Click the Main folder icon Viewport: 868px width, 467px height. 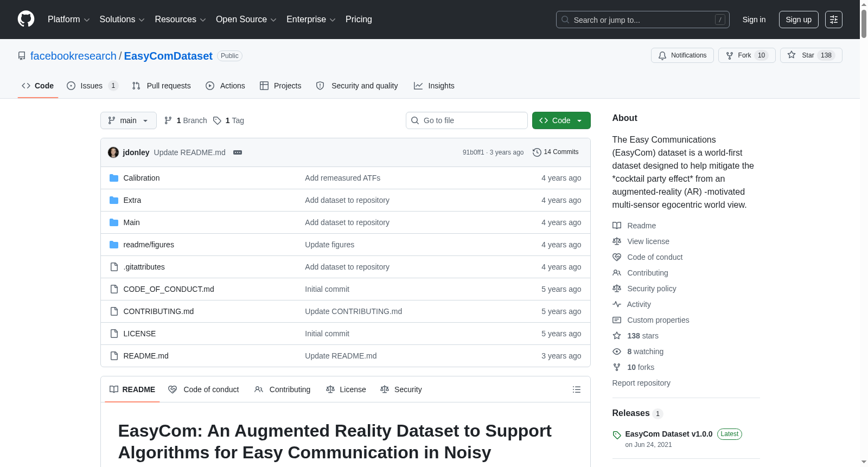(x=114, y=222)
